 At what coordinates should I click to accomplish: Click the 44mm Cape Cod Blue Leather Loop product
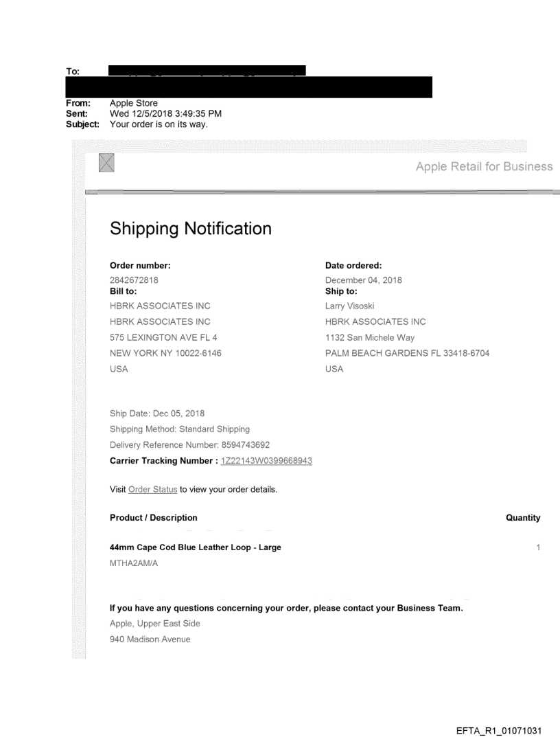pyautogui.click(x=195, y=547)
